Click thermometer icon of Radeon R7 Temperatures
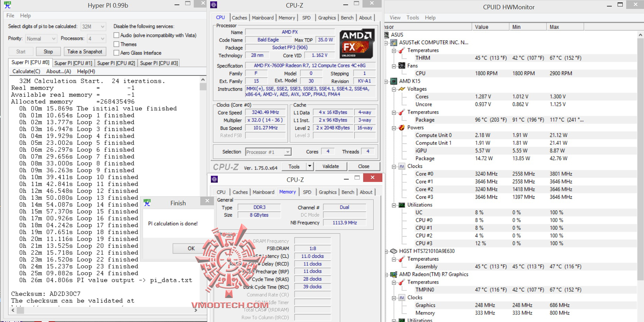 pos(402,282)
